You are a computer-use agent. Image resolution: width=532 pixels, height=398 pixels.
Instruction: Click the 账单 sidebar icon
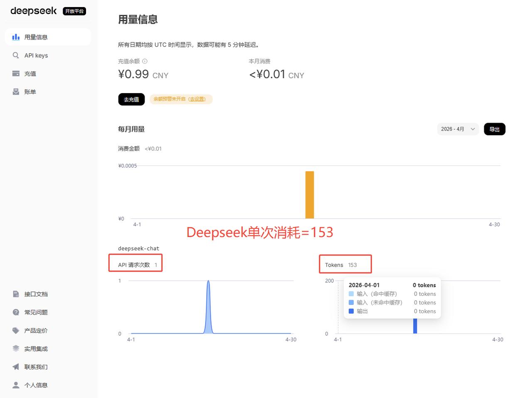15,91
